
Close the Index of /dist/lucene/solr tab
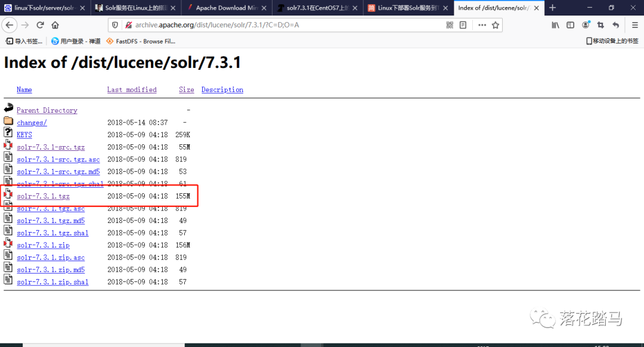click(x=537, y=8)
